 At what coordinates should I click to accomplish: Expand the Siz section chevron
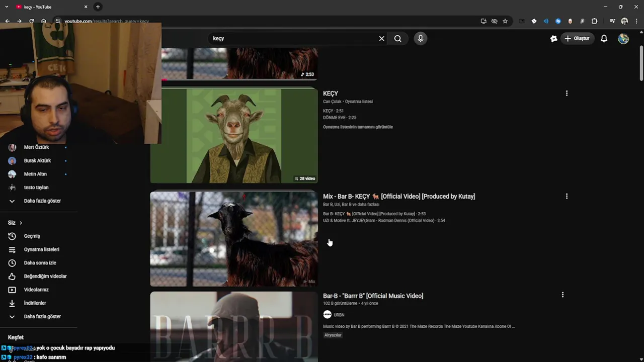[x=21, y=223]
